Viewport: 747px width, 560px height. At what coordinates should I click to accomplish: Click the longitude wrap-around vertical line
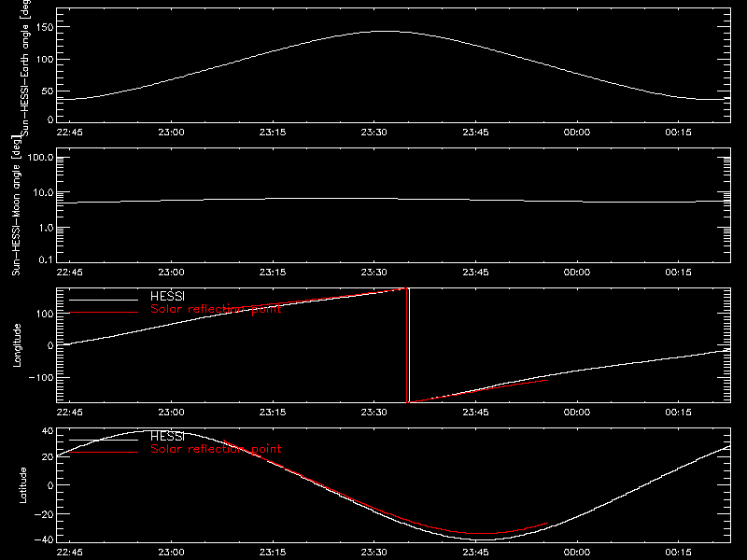408,345
